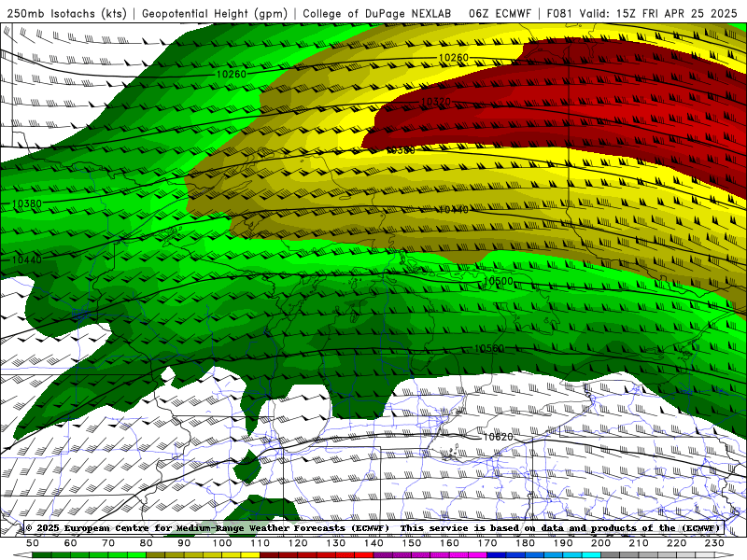Click the 'F081' forecast hour label

pos(559,14)
